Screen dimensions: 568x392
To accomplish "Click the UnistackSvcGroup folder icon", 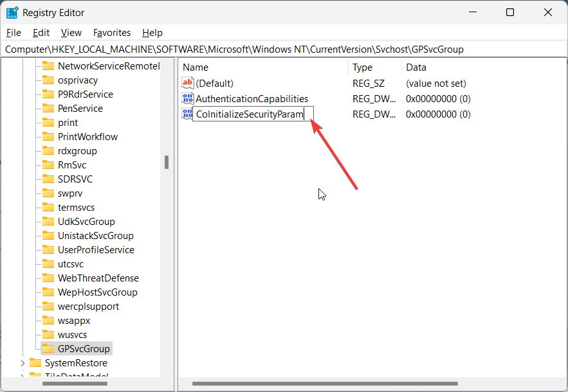I will click(x=48, y=235).
